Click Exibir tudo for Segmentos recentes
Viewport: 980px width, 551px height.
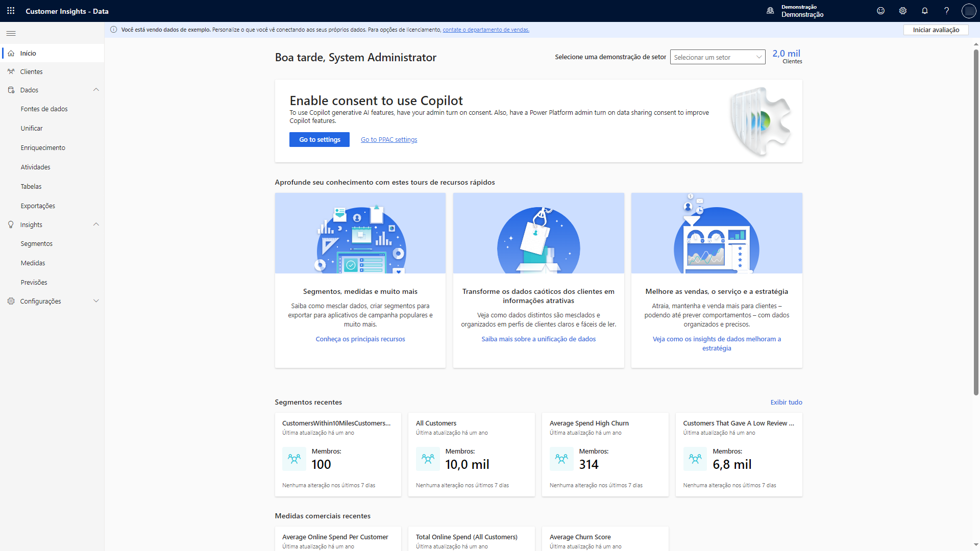pos(786,402)
